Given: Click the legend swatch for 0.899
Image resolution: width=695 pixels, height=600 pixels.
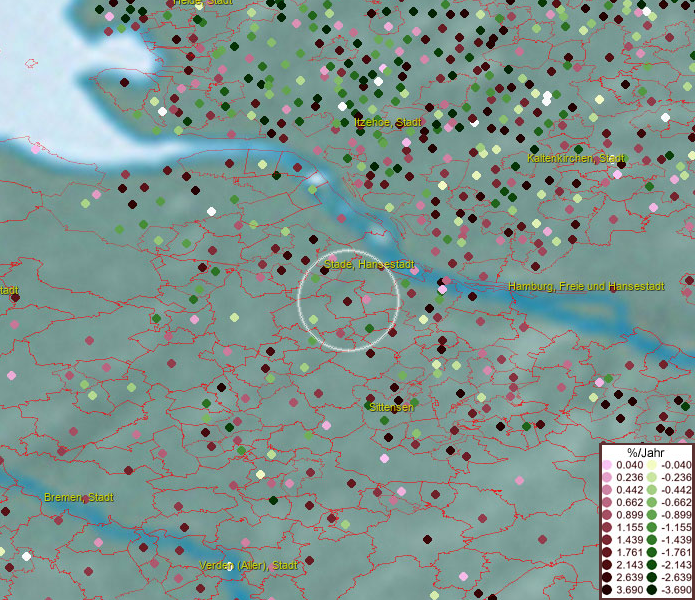Looking at the screenshot, I should (607, 515).
